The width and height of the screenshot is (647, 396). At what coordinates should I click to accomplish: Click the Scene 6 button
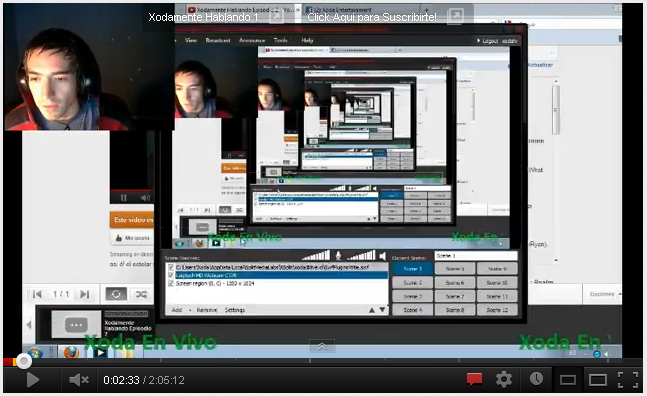click(455, 283)
